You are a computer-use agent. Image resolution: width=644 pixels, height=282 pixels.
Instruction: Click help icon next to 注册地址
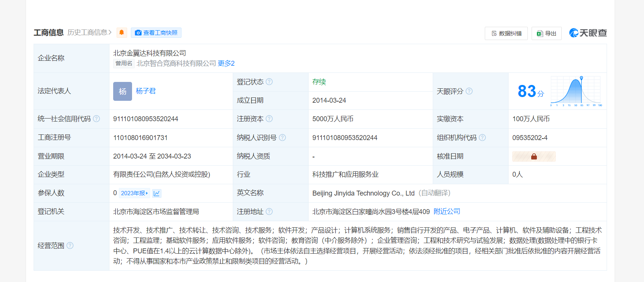269,211
